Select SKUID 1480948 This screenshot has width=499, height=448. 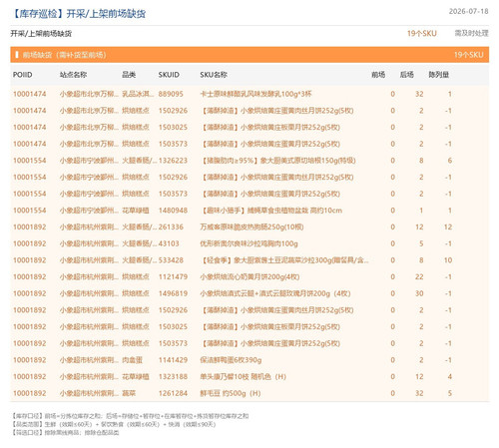pyautogui.click(x=173, y=211)
